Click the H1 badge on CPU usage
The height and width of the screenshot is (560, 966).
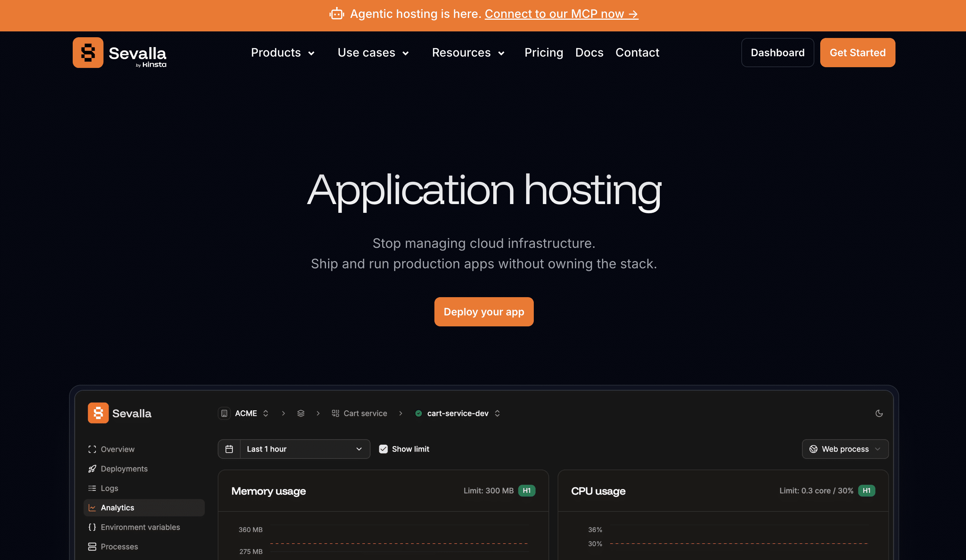coord(867,491)
